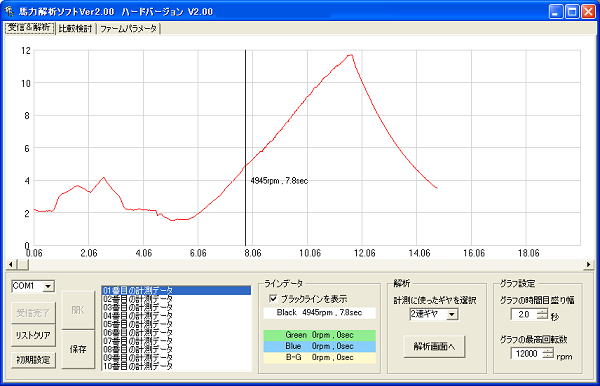The width and height of the screenshot is (600, 386).
Task: Click the 保存 save button
Action: click(x=78, y=349)
